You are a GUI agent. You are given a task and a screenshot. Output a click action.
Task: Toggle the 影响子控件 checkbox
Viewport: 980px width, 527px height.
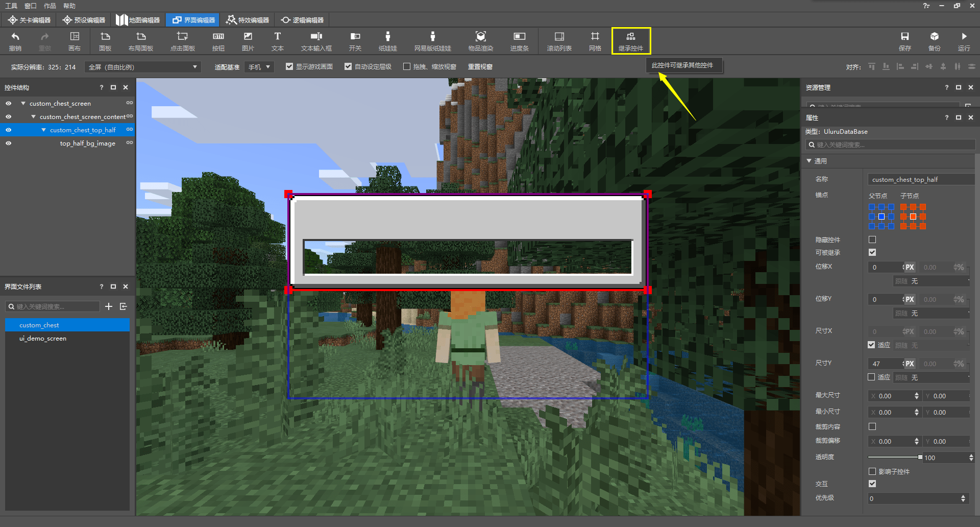872,471
